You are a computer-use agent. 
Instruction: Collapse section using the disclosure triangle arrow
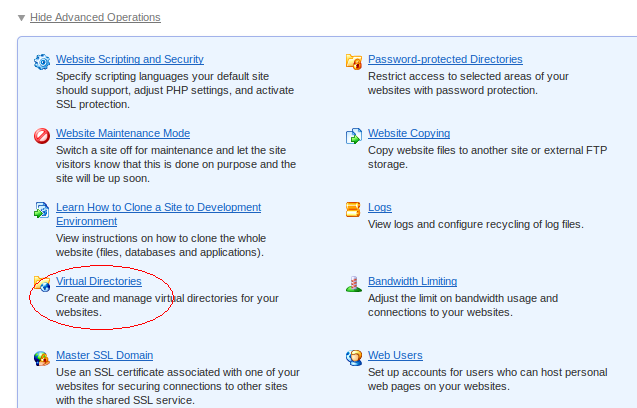click(x=22, y=17)
